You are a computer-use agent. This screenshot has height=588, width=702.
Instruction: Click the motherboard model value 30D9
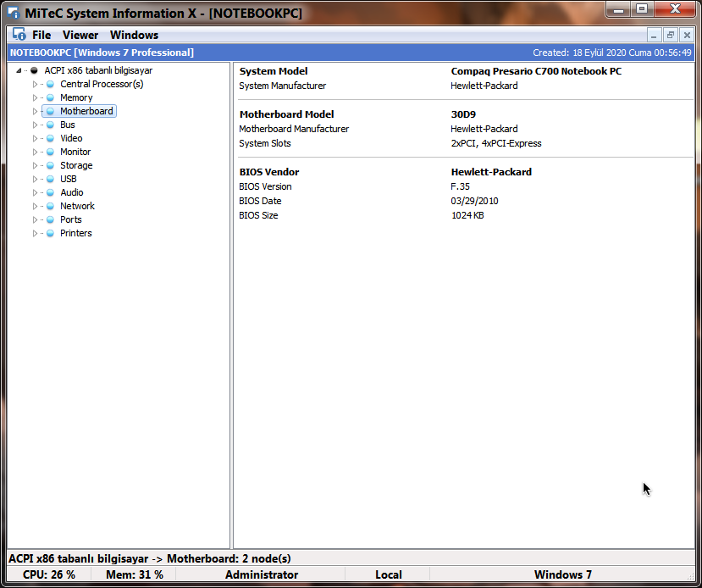[x=463, y=114]
